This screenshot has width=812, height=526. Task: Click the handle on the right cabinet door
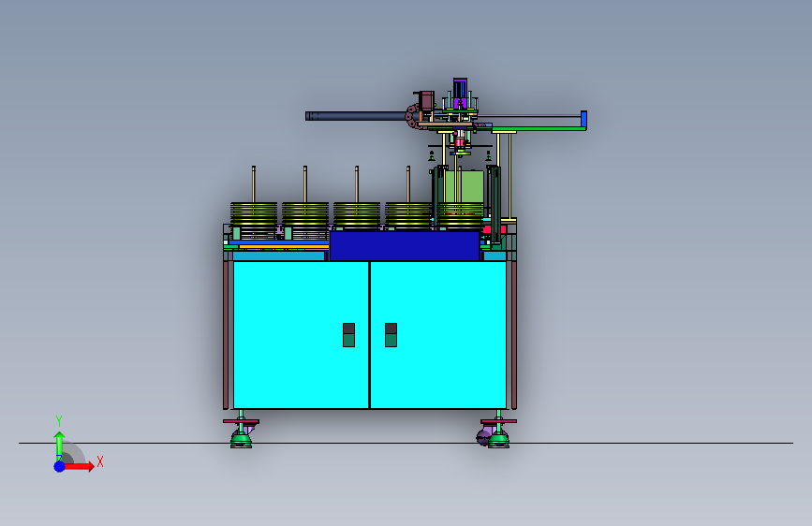391,335
